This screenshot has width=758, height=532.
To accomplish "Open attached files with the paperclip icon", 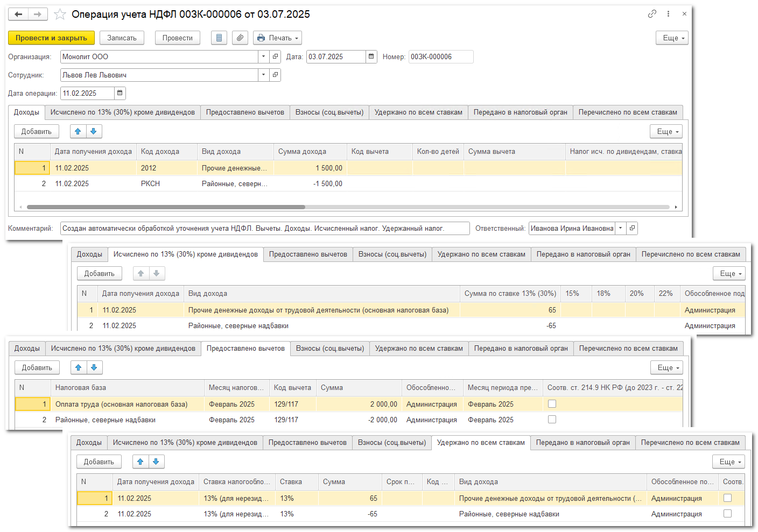I will coord(240,38).
